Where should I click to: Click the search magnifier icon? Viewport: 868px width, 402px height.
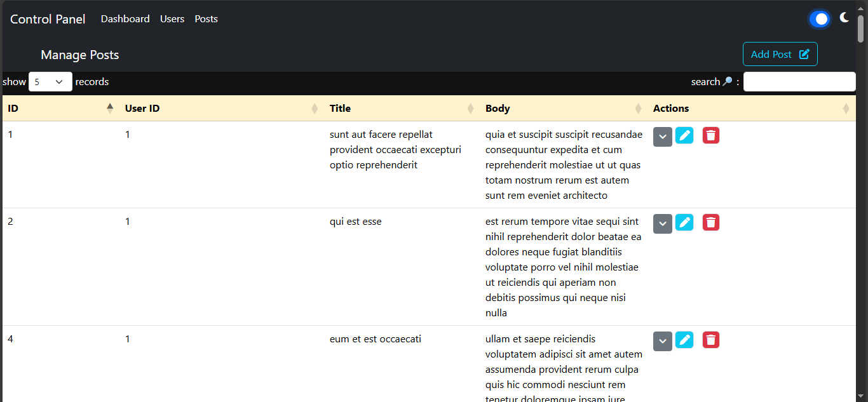pos(728,81)
